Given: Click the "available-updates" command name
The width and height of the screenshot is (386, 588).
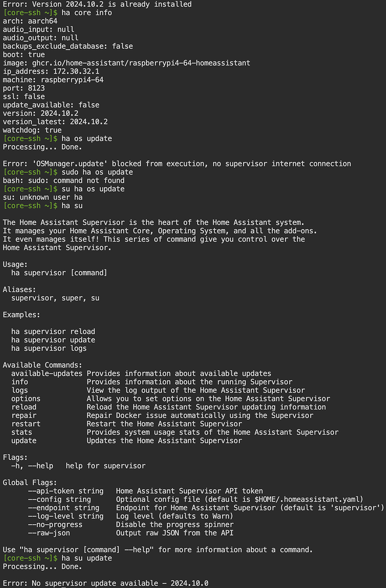Looking at the screenshot, I should (47, 374).
